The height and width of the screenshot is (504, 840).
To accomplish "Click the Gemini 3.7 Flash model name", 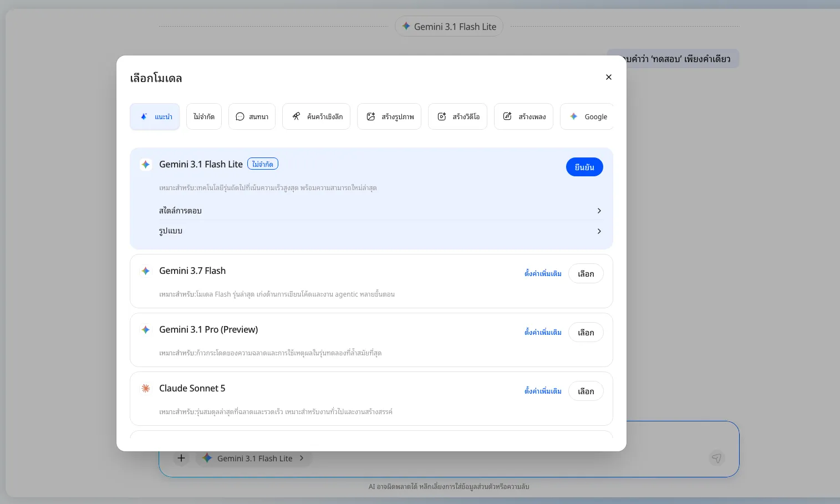I will pyautogui.click(x=192, y=271).
